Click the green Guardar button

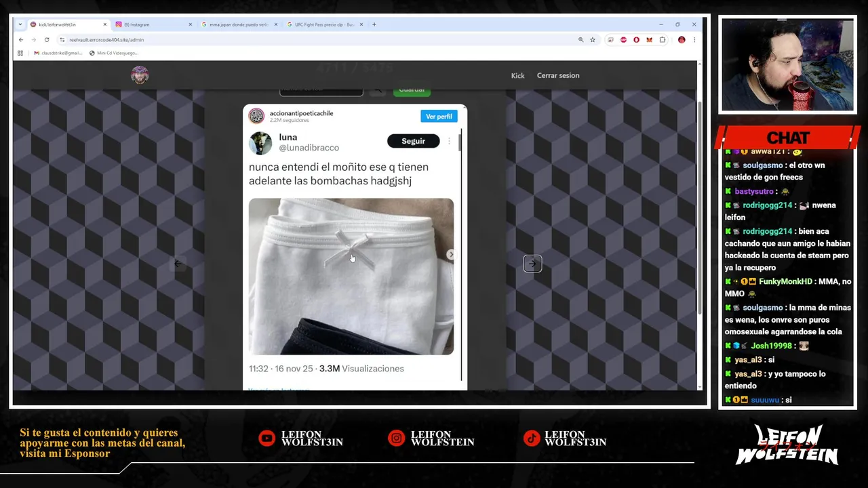412,90
